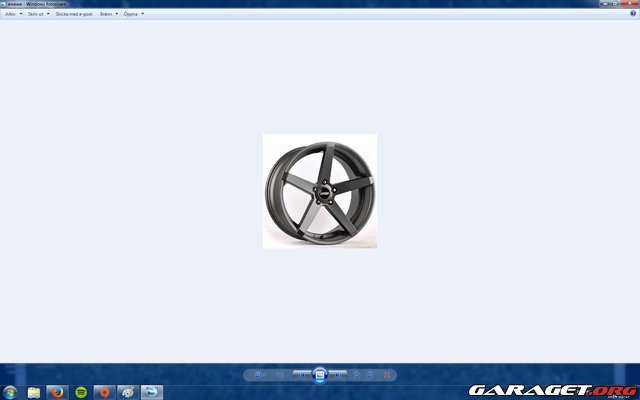Expand the Skriv ut dropdown arrow
The width and height of the screenshot is (640, 400).
[x=48, y=14]
